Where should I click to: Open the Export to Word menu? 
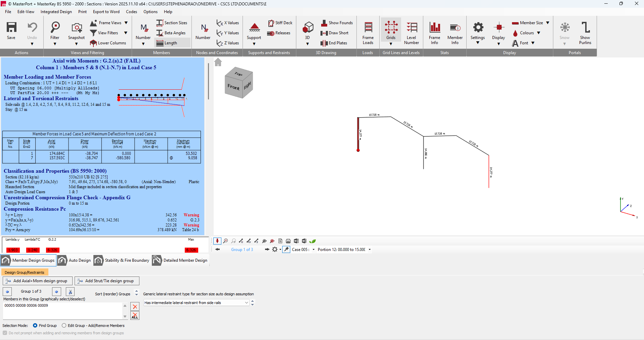[x=106, y=12]
